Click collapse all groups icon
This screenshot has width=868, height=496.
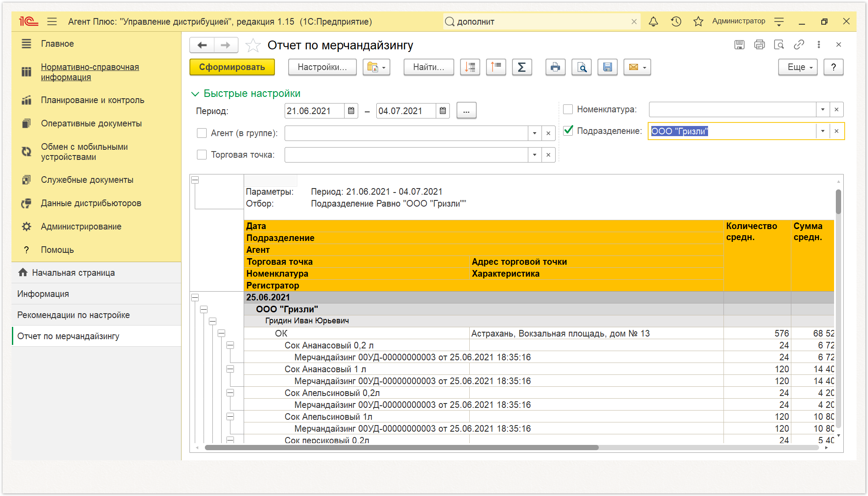tap(496, 67)
